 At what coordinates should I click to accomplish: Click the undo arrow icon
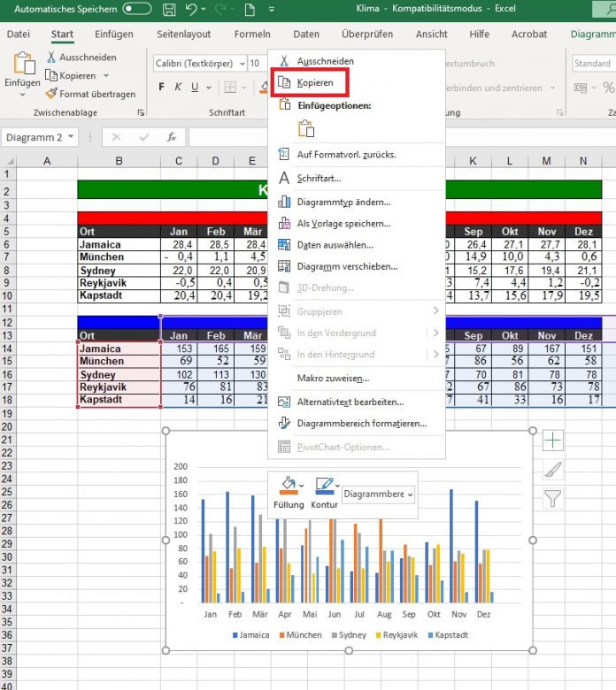190,9
